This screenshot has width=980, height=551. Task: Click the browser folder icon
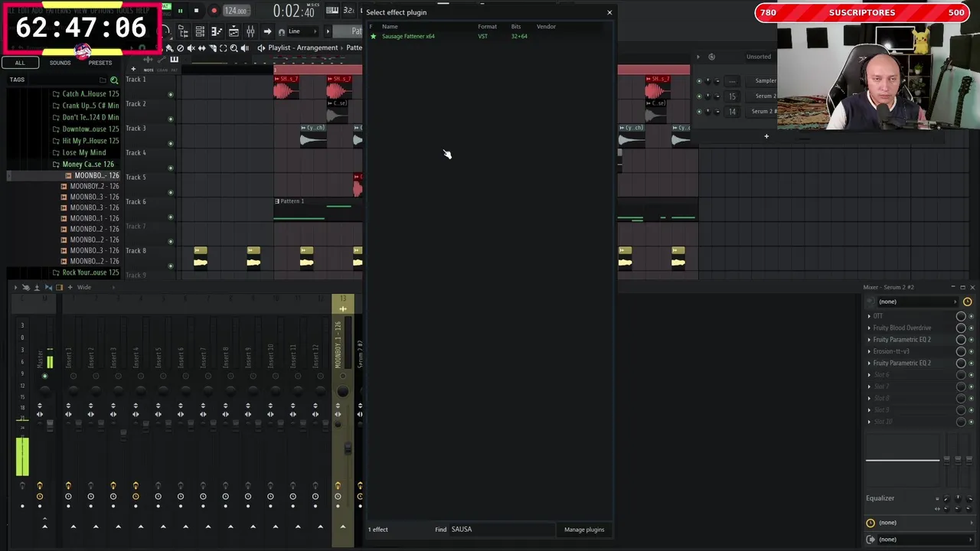click(103, 80)
